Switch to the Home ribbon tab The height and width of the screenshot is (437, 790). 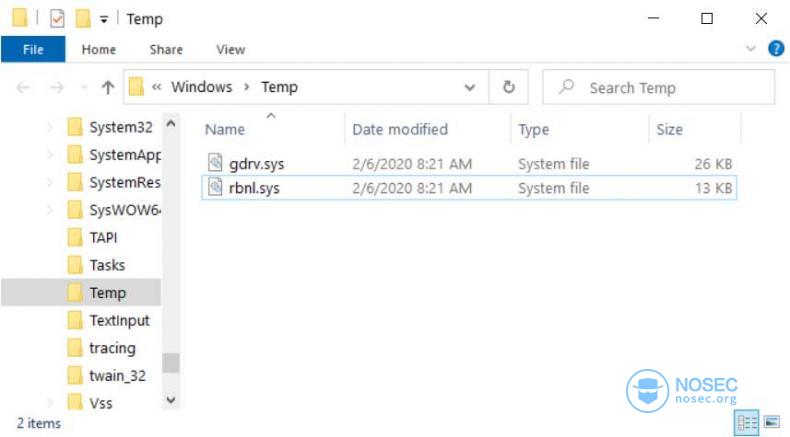pyautogui.click(x=99, y=49)
